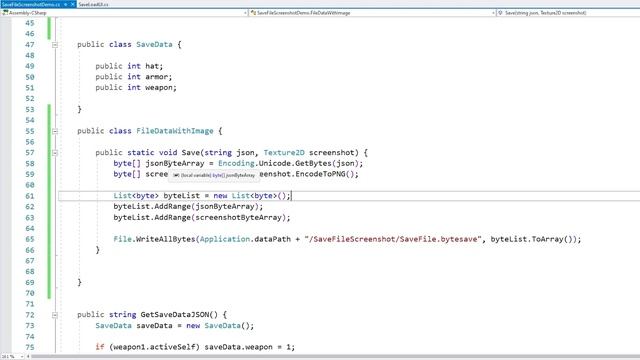Click 'AddRange(screenshotByteArray)' call
This screenshot has width=640, height=360.
[x=222, y=218]
